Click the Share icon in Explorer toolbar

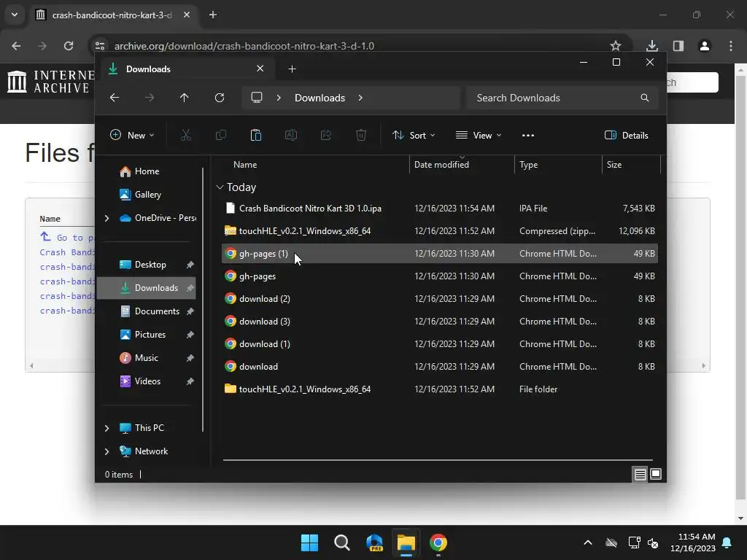[326, 135]
